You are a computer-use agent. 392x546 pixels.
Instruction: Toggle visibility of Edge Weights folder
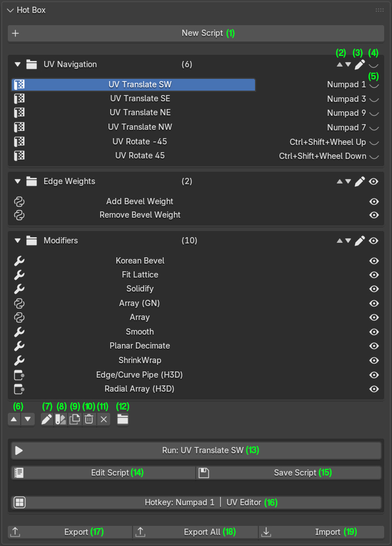pyautogui.click(x=374, y=181)
